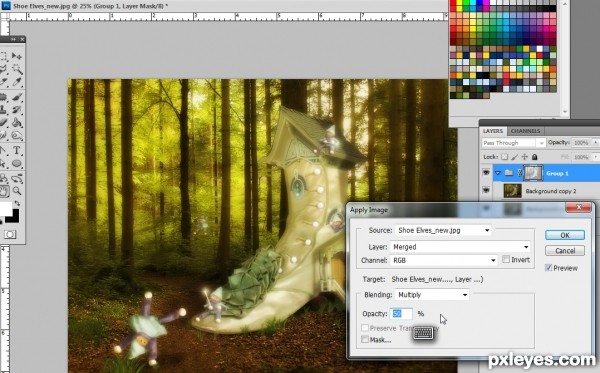Select the Horizontal Type tool
The image size is (600, 373).
point(16,150)
